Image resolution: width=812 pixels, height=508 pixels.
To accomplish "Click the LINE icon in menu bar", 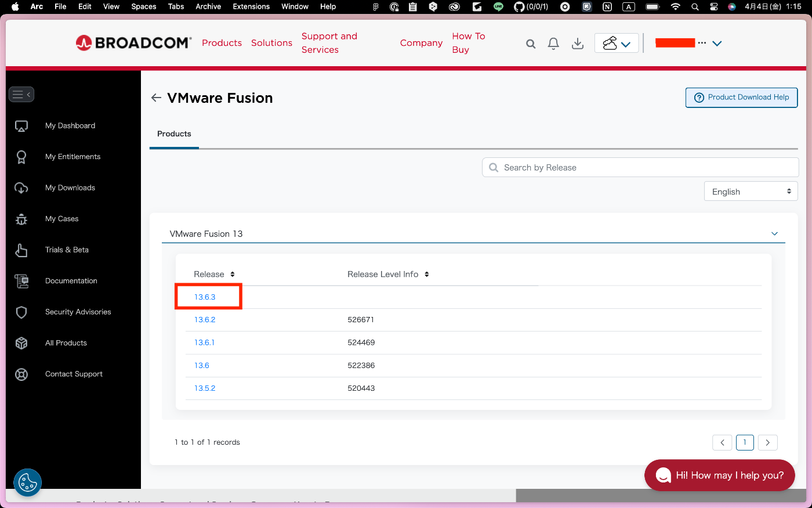I will click(498, 7).
